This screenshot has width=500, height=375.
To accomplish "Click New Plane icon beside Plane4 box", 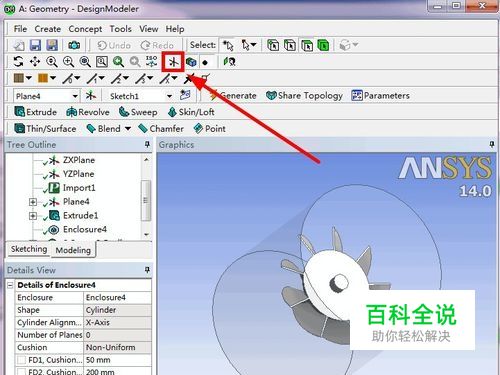I will point(91,96).
